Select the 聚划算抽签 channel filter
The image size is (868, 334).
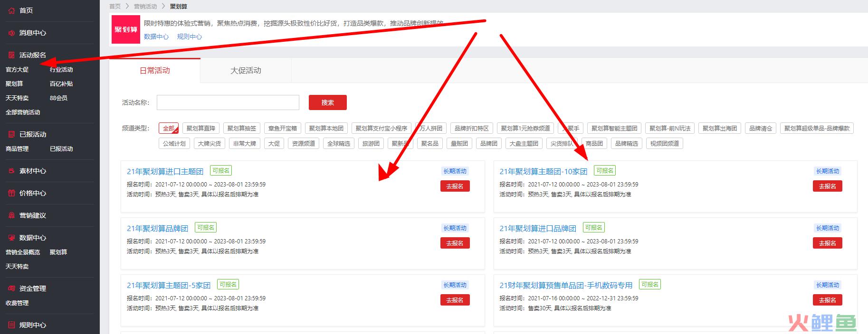click(x=242, y=128)
